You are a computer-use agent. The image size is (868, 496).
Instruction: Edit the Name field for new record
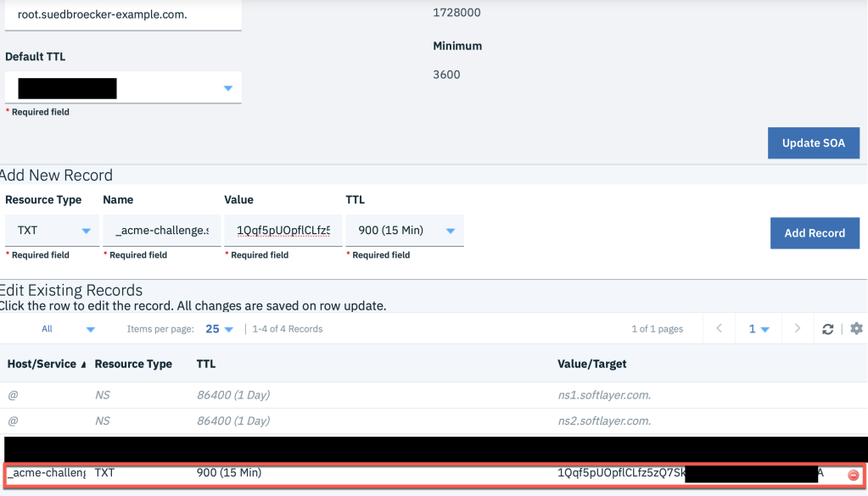tap(161, 231)
